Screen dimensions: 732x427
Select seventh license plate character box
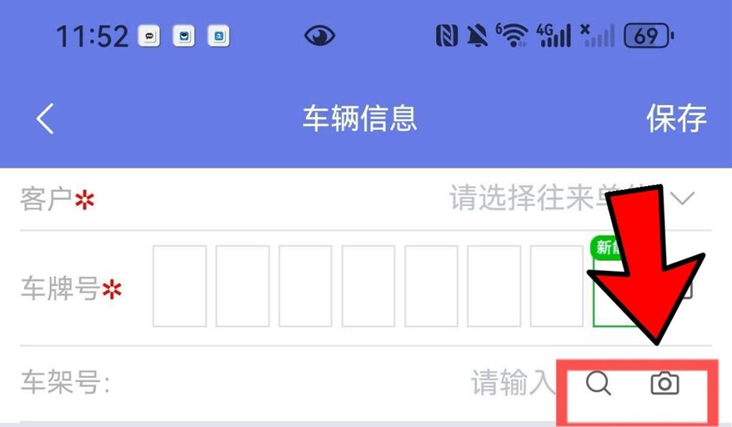557,286
